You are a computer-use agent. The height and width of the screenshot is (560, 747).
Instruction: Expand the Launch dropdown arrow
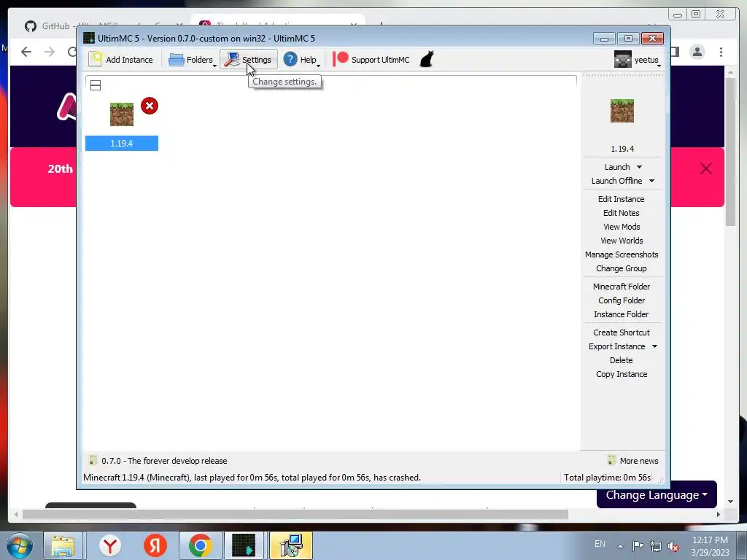(639, 167)
